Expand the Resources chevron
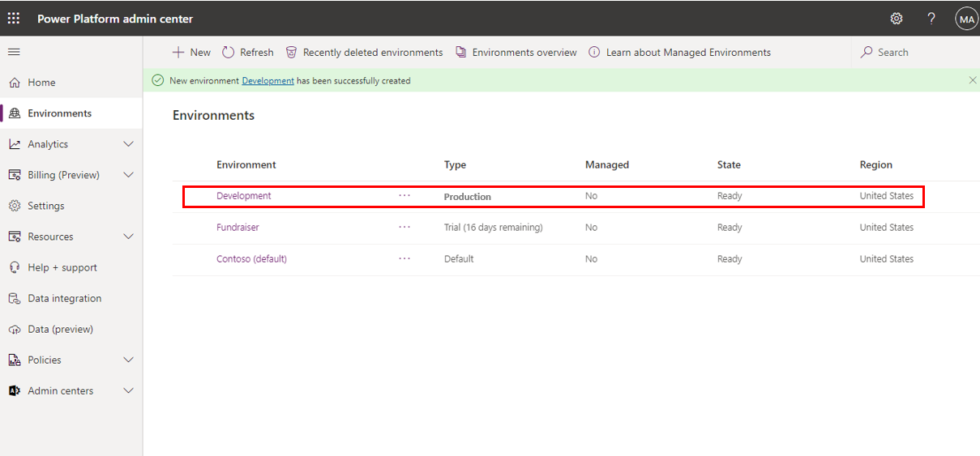 (x=128, y=237)
